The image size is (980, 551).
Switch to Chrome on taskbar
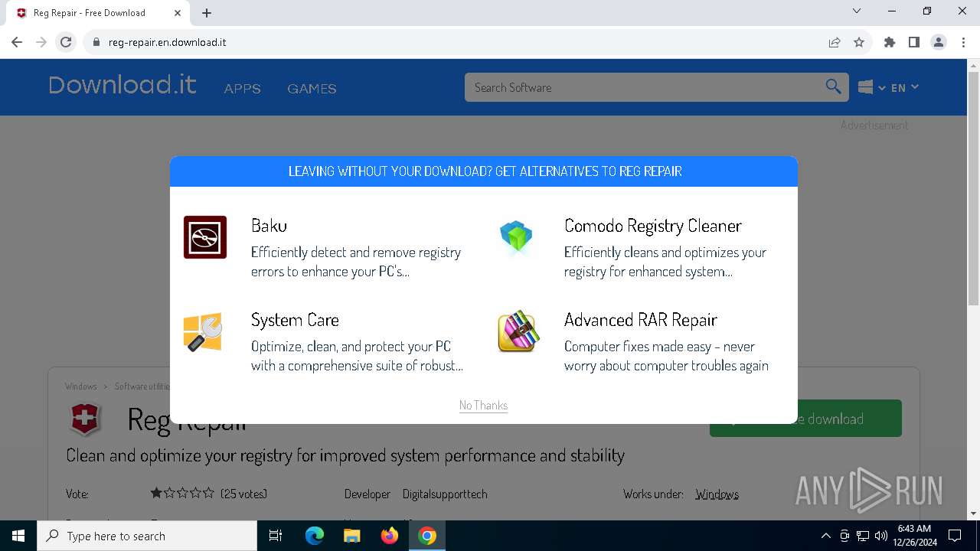pyautogui.click(x=427, y=536)
